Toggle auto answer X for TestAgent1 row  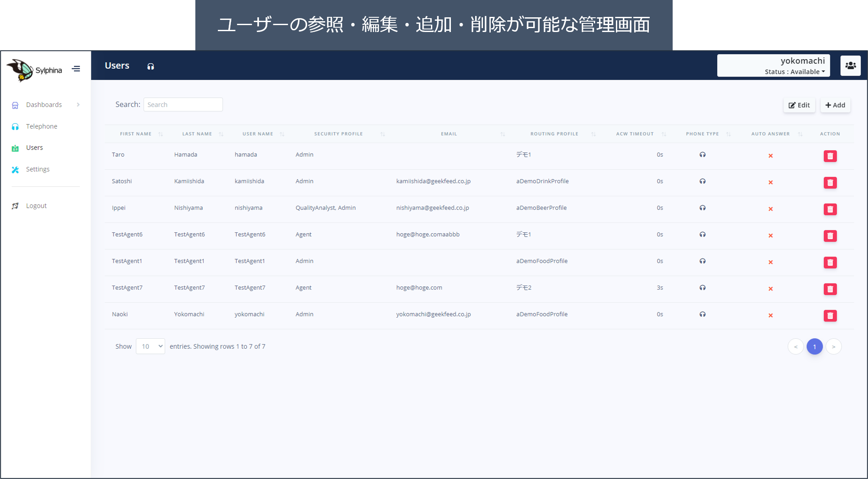coord(771,262)
